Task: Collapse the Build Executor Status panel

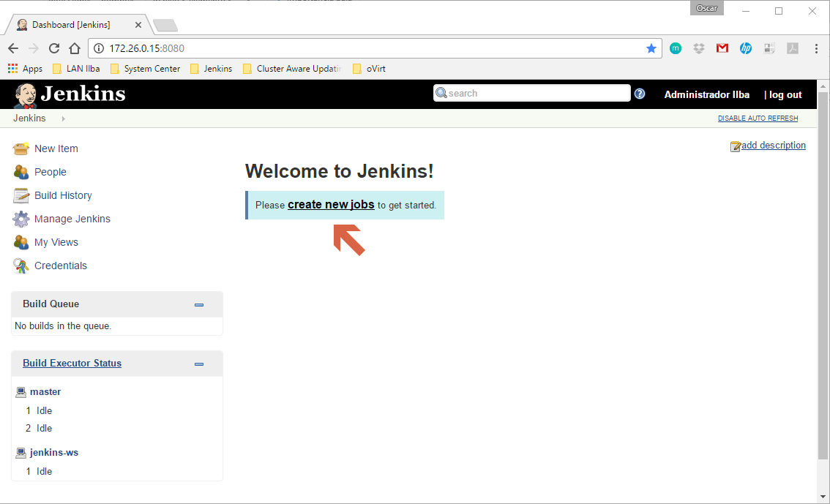Action: pyautogui.click(x=199, y=364)
